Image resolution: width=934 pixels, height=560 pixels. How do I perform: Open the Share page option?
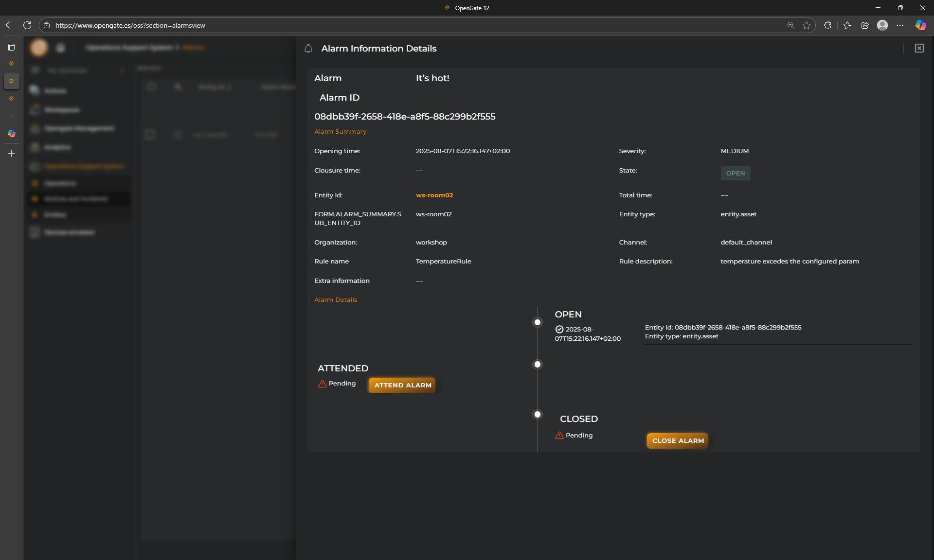point(865,25)
